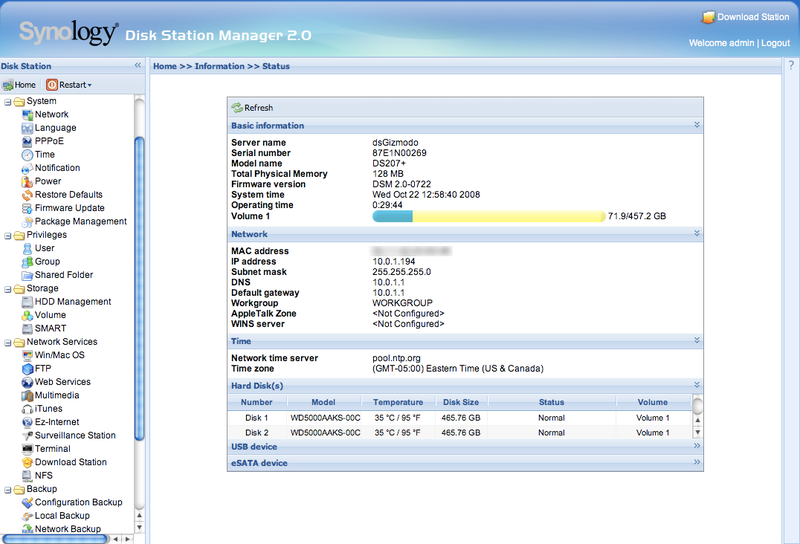Select the PPPoE icon in sidebar

pyautogui.click(x=27, y=141)
